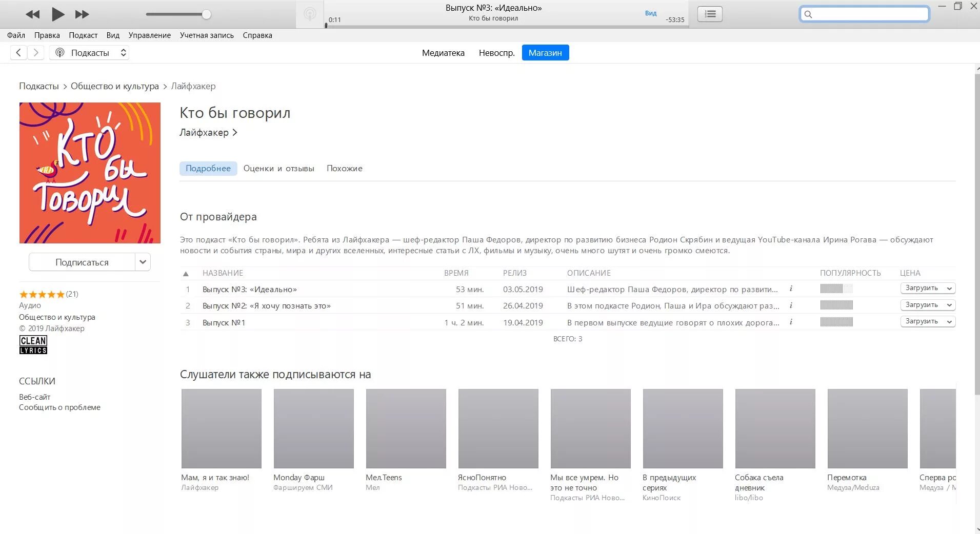
Task: Open the Оценки и отзывы tab
Action: click(278, 168)
